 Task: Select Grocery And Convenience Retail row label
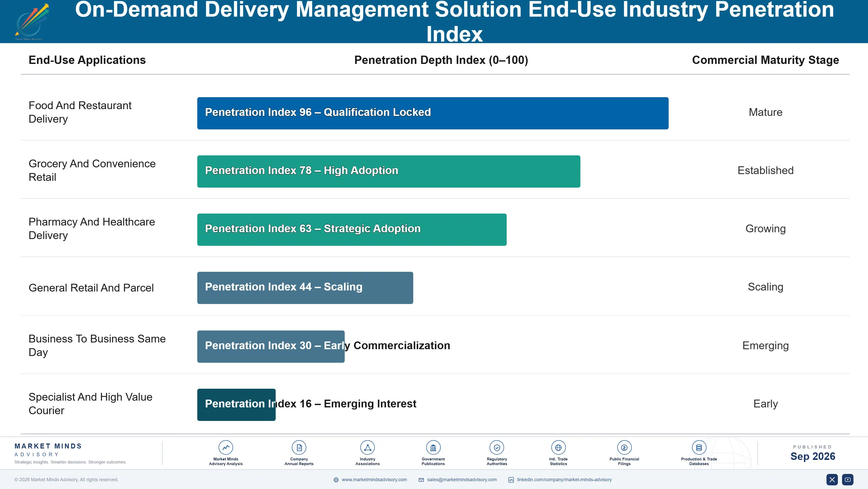point(92,170)
